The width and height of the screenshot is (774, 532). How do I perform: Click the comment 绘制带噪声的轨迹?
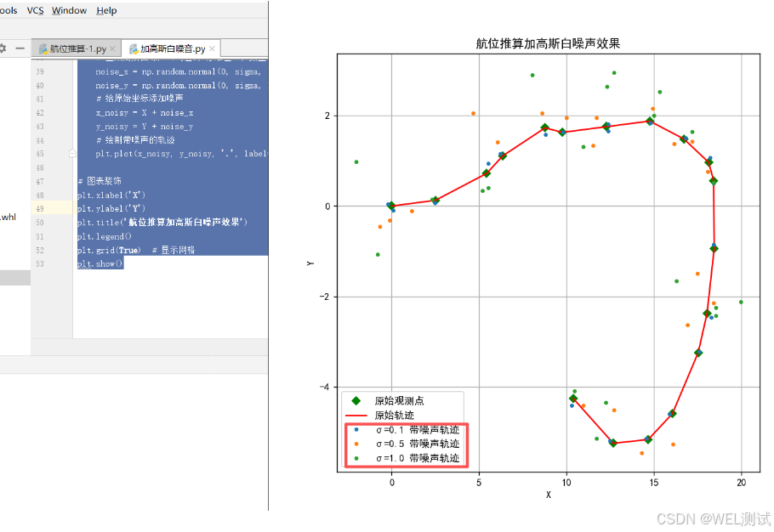[x=136, y=140]
